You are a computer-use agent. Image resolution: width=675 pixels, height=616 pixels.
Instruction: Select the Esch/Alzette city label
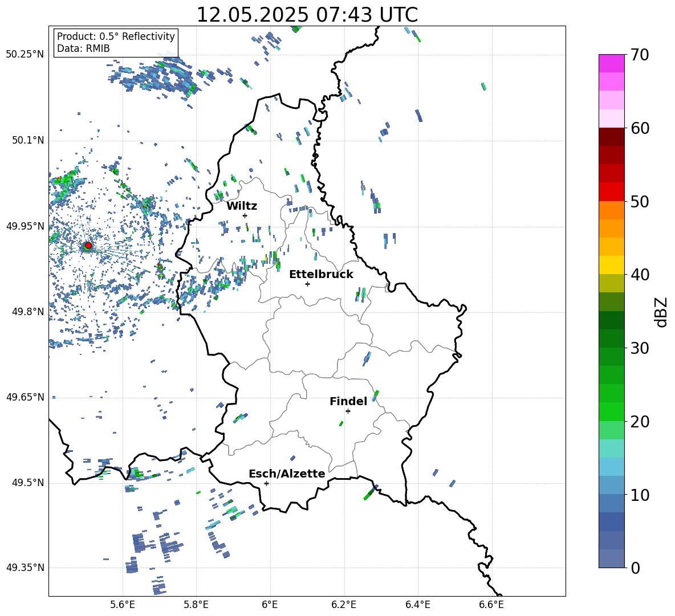click(x=287, y=474)
